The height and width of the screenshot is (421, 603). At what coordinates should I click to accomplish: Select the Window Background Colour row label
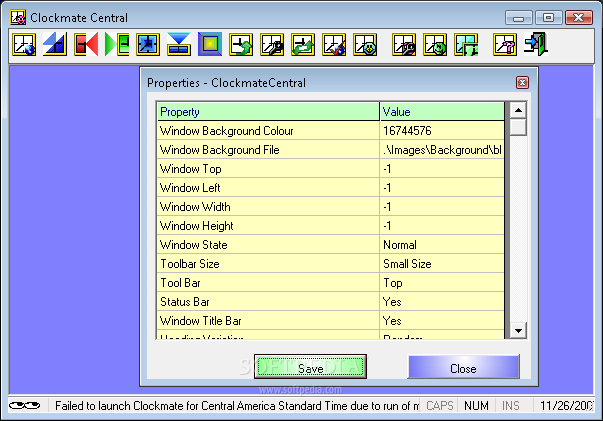point(227,131)
